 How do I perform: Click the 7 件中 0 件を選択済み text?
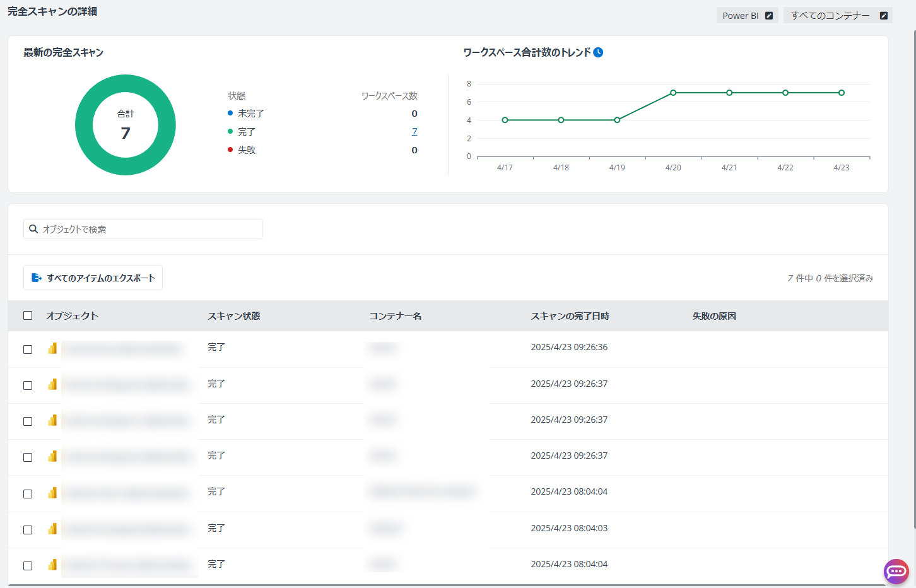[x=830, y=278]
